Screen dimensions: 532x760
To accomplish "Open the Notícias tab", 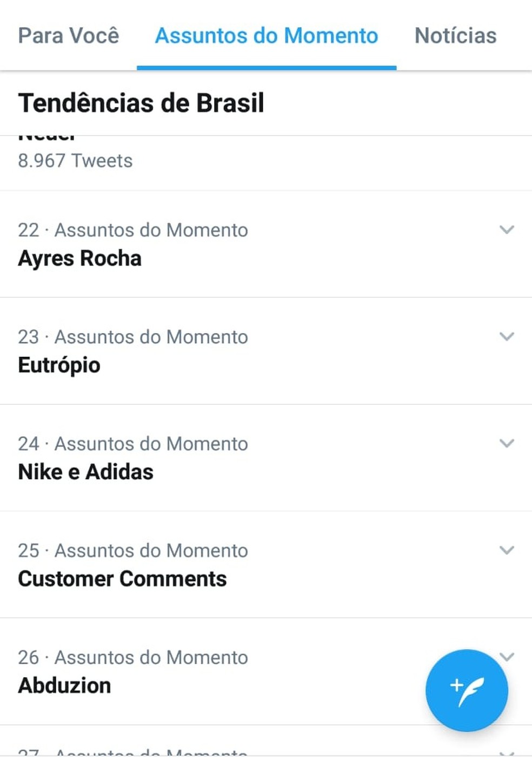I will (455, 36).
